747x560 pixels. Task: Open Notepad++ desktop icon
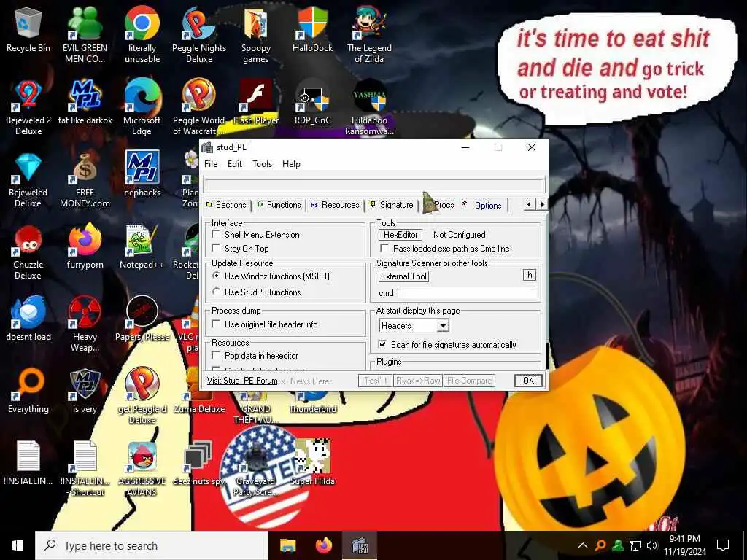(142, 246)
